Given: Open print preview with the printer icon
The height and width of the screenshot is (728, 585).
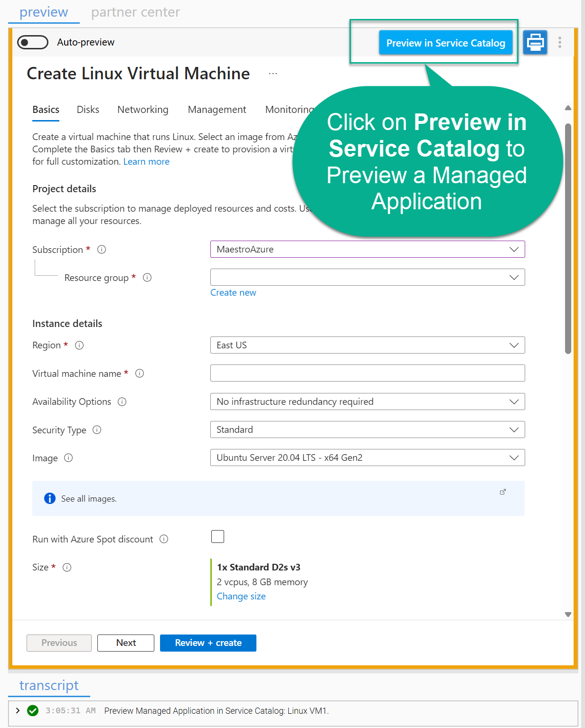Looking at the screenshot, I should 535,42.
